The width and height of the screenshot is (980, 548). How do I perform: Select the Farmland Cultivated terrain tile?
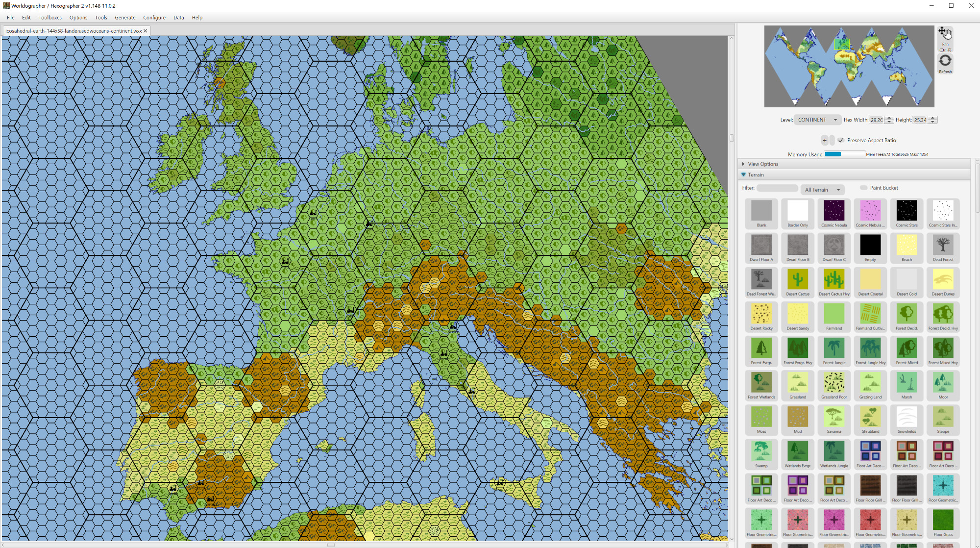tap(870, 314)
